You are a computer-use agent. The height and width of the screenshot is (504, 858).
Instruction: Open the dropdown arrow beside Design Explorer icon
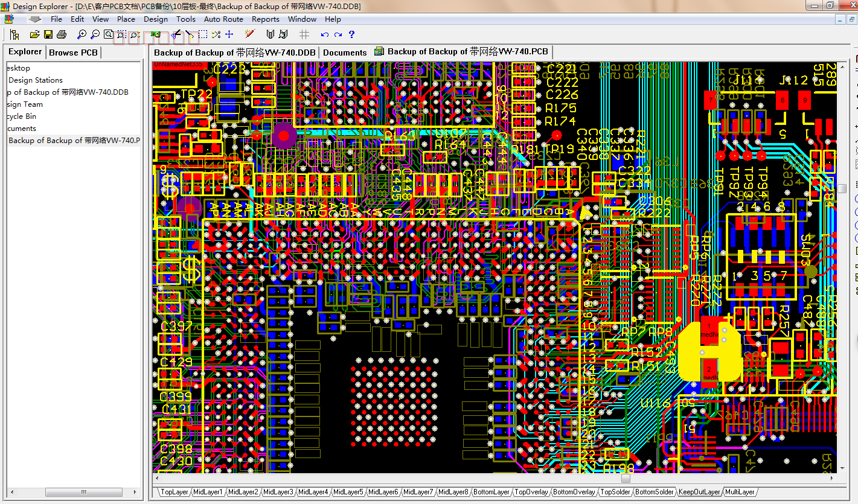click(x=34, y=19)
